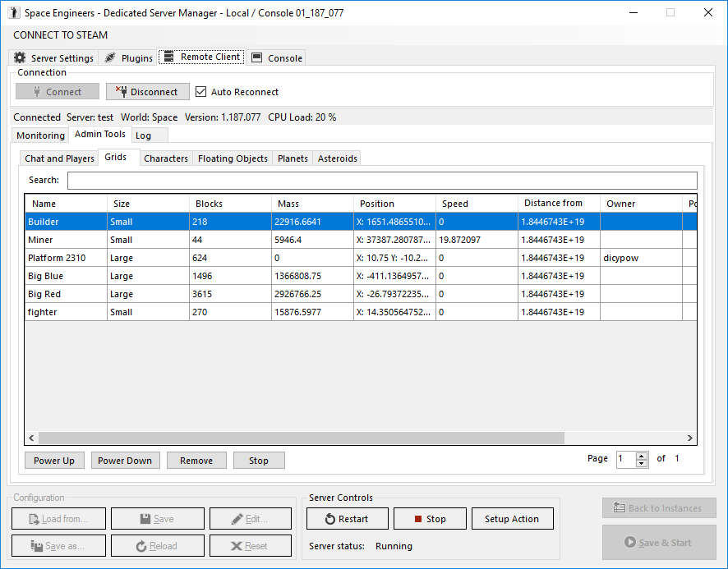728x569 pixels.
Task: Decrease page number with down arrow
Action: tap(642, 464)
